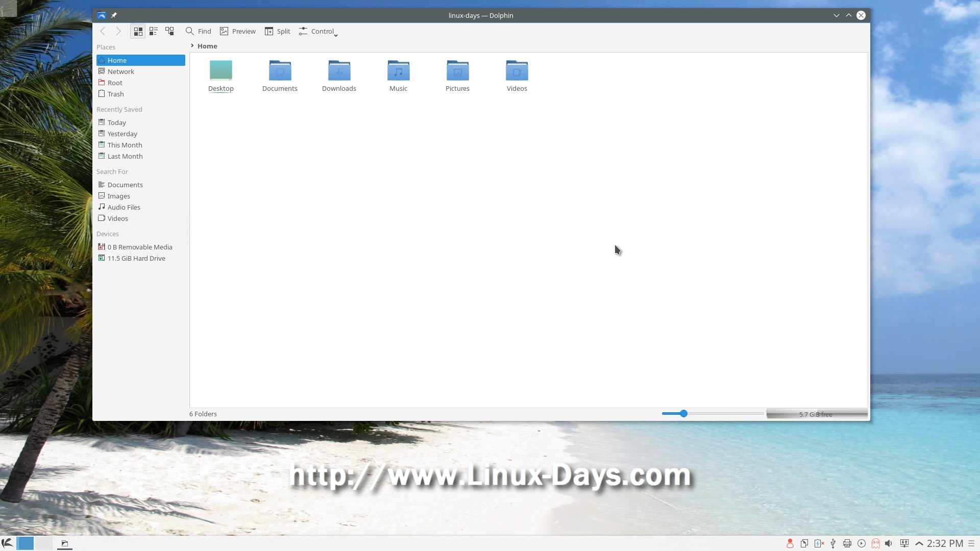Open the printer tray icon
980x551 pixels.
[x=847, y=543]
